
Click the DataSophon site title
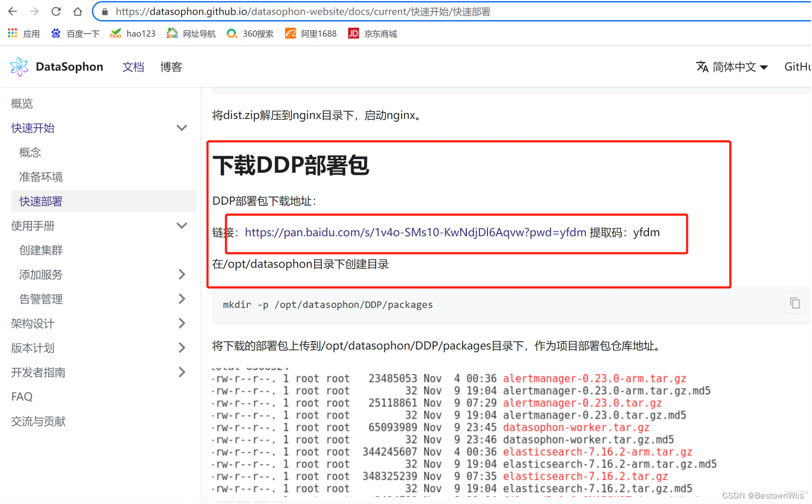tap(70, 67)
